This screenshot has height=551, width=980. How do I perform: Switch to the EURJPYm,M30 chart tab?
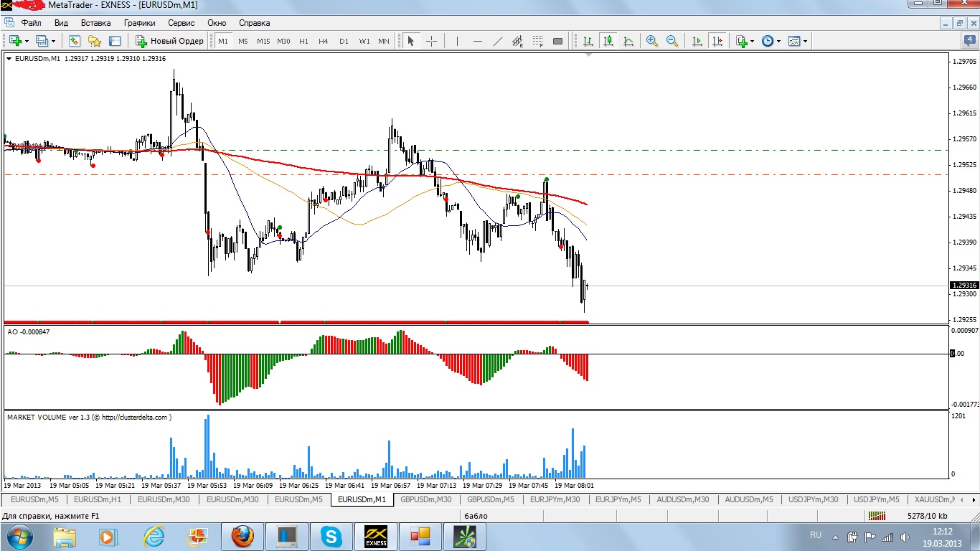[555, 499]
